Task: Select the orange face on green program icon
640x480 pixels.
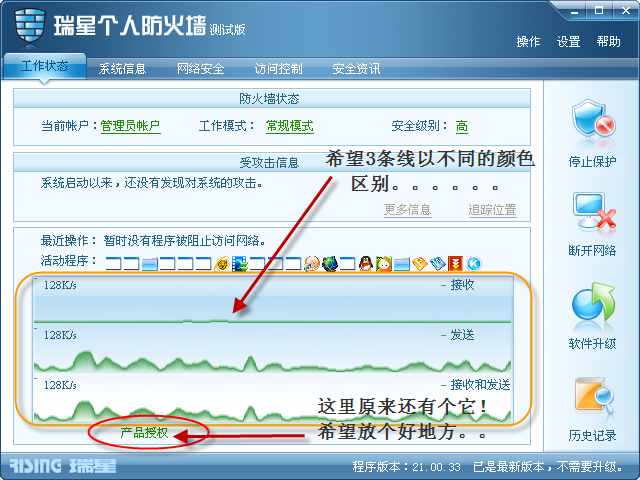Action: coord(384,264)
